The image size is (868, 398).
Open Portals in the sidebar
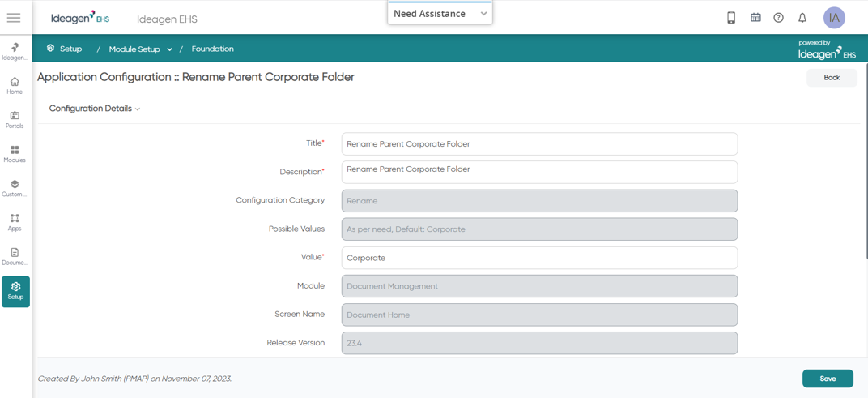(x=15, y=120)
